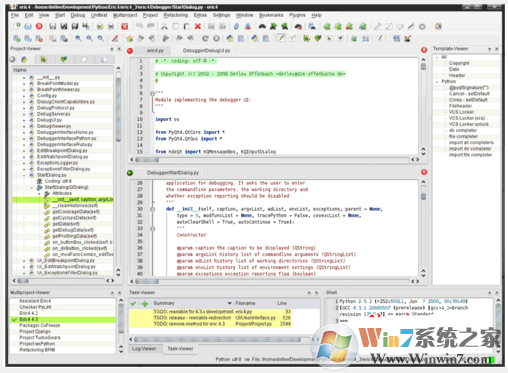The image size is (508, 373).
Task: Click the Filename column header in the Task-Viewer
Action: (253, 303)
